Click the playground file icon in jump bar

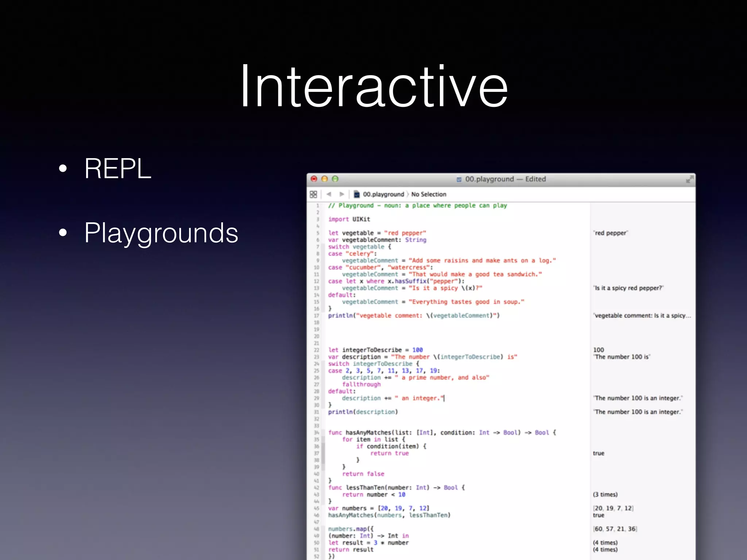pos(357,194)
